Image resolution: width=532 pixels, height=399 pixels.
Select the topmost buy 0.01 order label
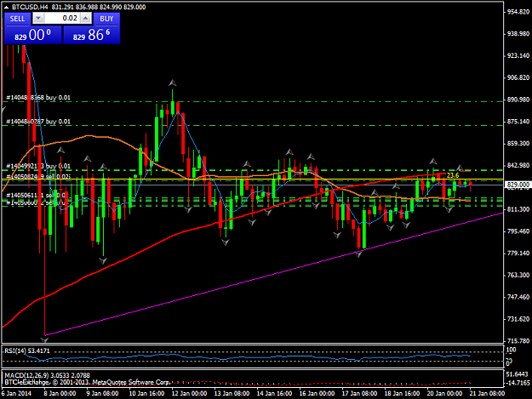click(38, 98)
